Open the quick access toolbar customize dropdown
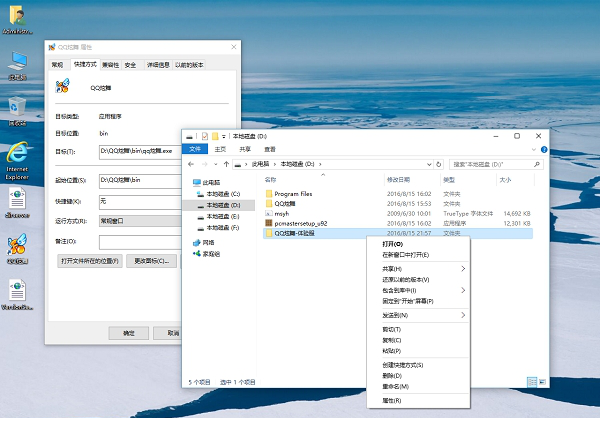600x434 pixels. (224, 136)
